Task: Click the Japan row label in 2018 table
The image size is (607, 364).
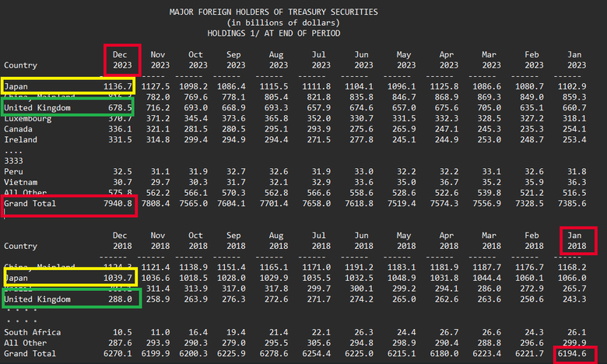Action: pyautogui.click(x=16, y=278)
